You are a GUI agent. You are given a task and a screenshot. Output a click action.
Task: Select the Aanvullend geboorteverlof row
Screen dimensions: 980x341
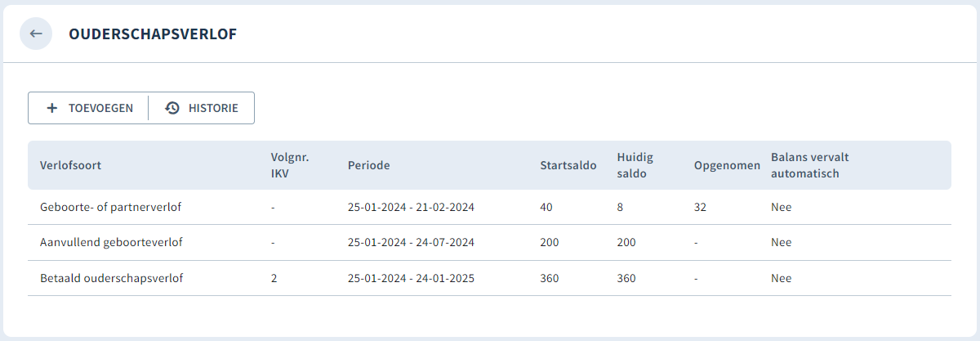coord(489,243)
